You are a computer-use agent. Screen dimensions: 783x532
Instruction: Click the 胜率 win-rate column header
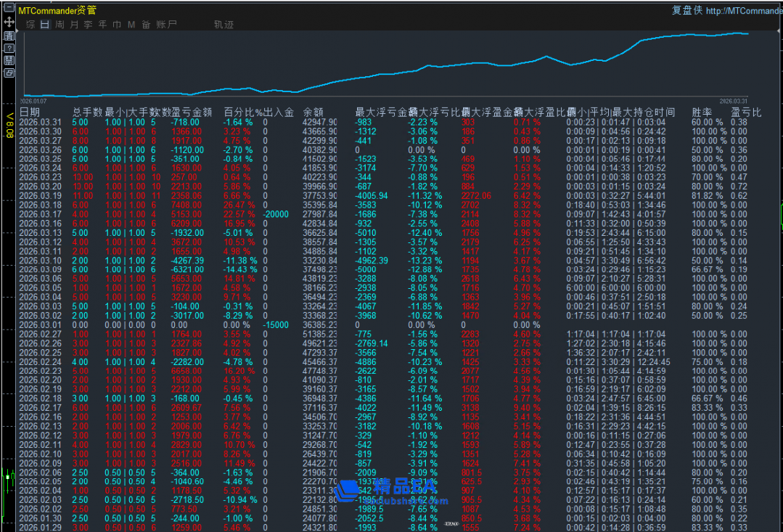click(x=701, y=112)
